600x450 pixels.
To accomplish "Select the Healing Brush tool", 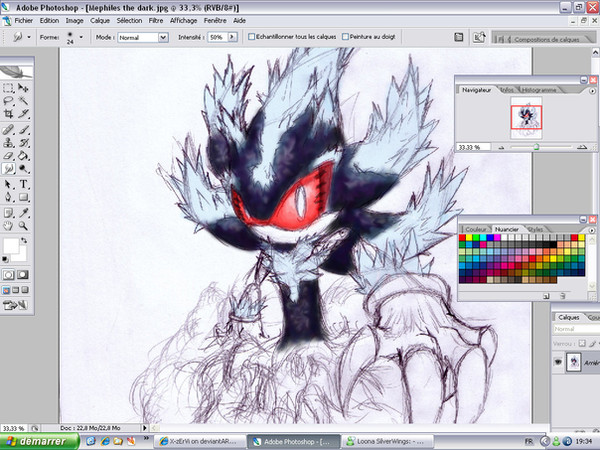I will click(8, 130).
